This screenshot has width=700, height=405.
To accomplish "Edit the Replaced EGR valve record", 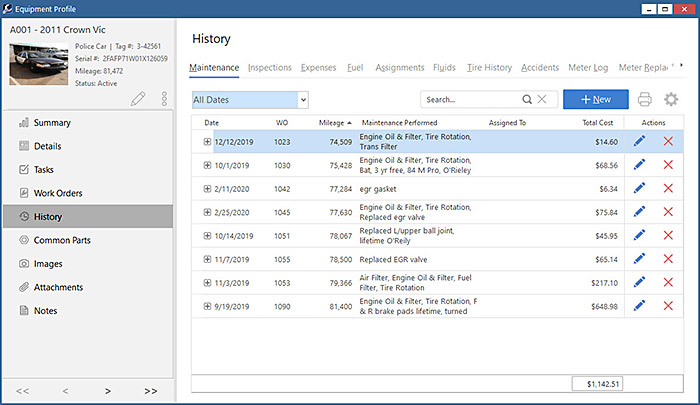I will [639, 259].
